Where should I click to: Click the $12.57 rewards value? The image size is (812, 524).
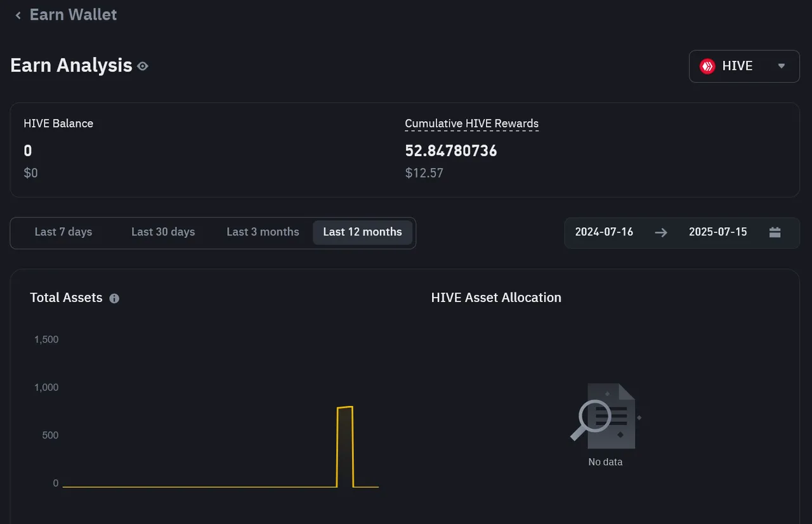tap(424, 173)
